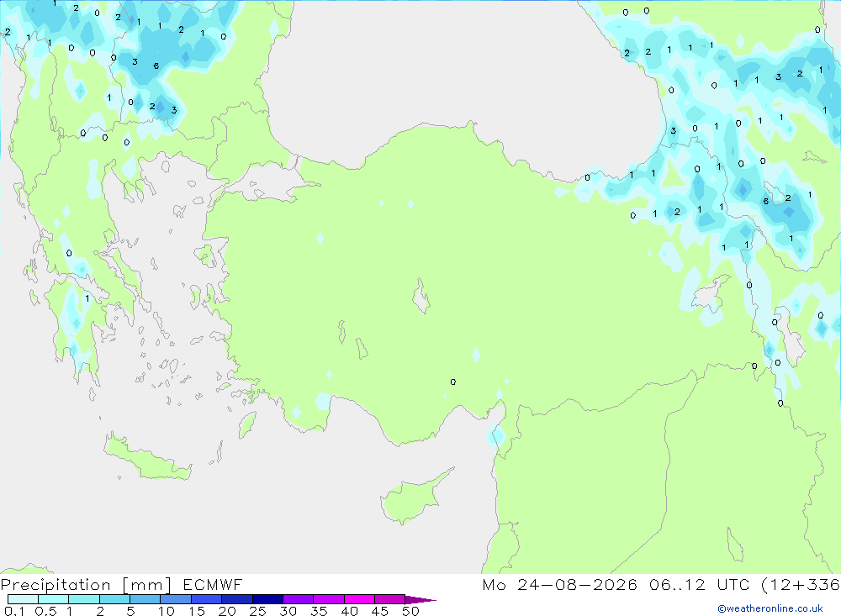
Task: Click the '20' legend scale label
Action: point(227,611)
